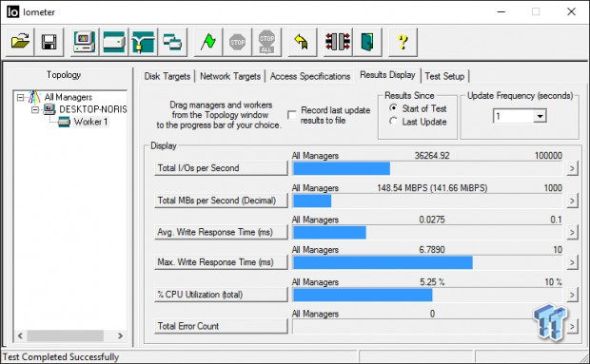The height and width of the screenshot is (364, 590).
Task: Duplicate selected worker icon
Action: [172, 42]
